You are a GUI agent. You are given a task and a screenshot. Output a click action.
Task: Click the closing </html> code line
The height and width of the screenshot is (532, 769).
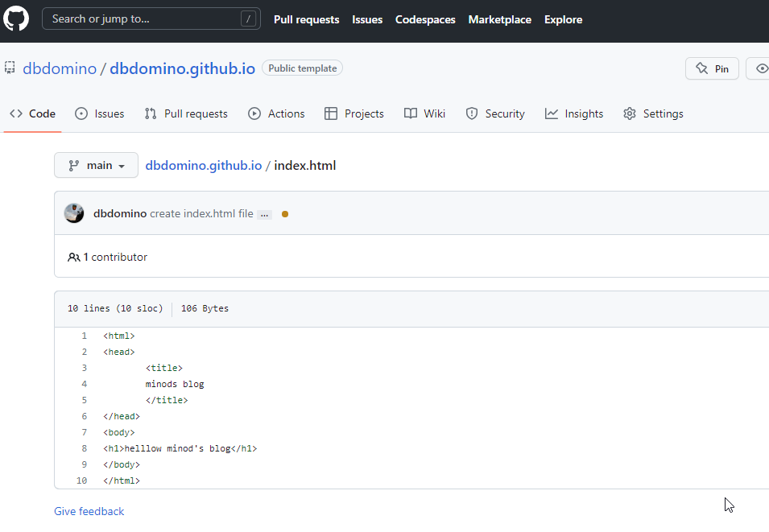coord(122,480)
